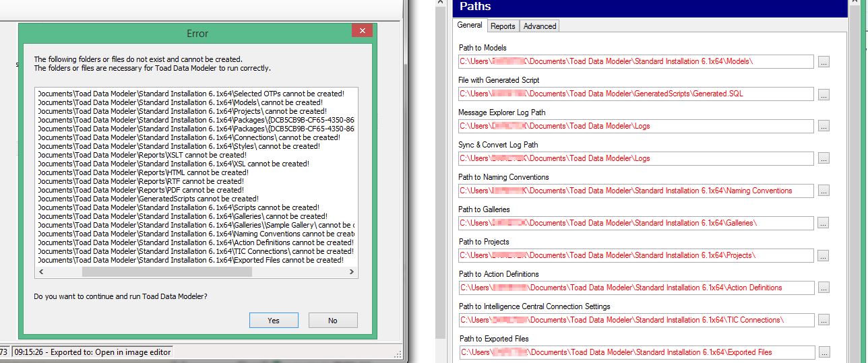Browse for Sync & Convert Log Path
The width and height of the screenshot is (868, 363).
[824, 158]
